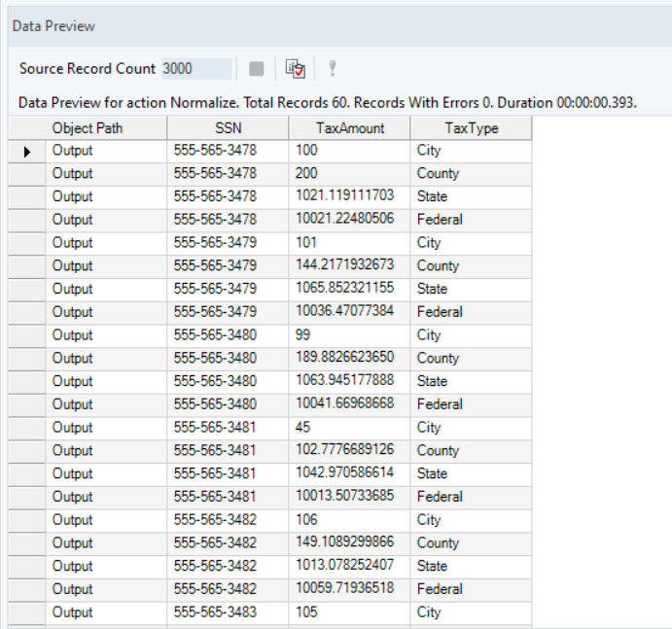Click the TaxAmount cell showing 45
The width and height of the screenshot is (672, 629).
pos(349,428)
